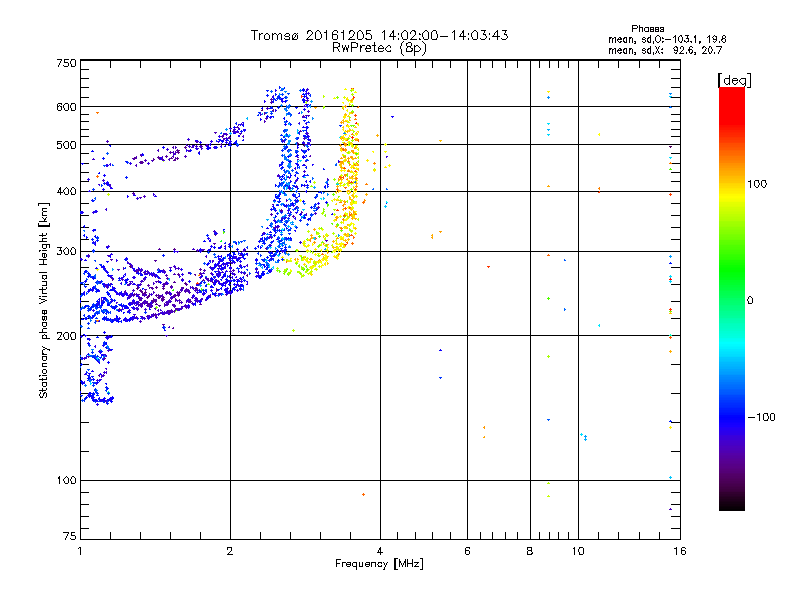
Task: Click the "mean, sd,X: 92.6, 20.7" statistic
Action: coord(665,50)
